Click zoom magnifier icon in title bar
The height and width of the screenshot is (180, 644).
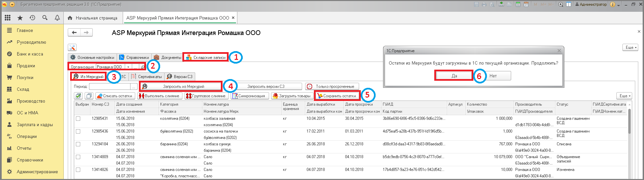[x=561, y=4]
